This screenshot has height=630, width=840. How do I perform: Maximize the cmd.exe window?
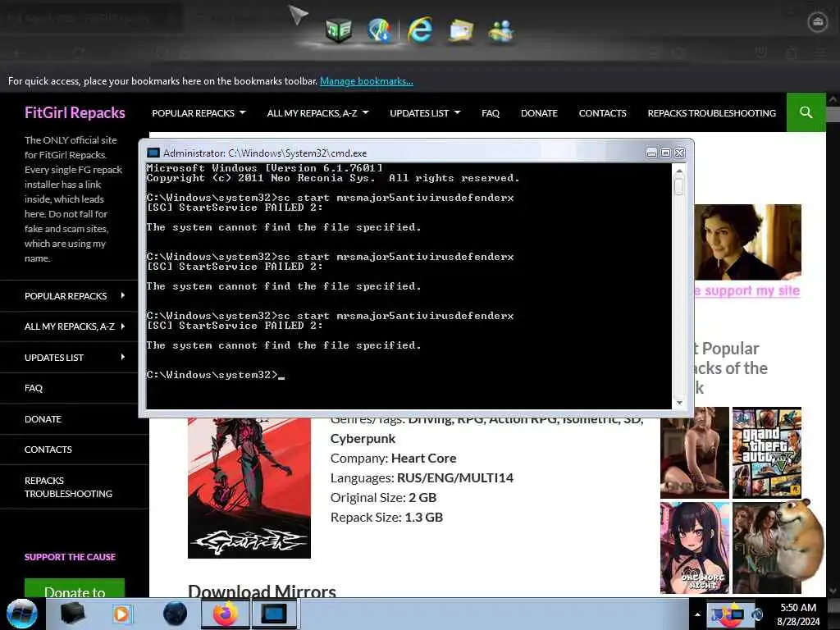tap(665, 153)
